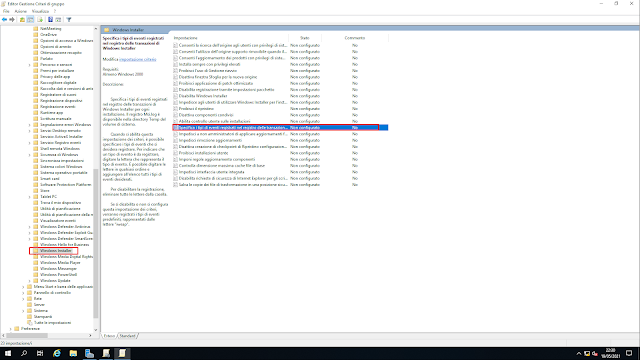Click the folder icon beside Windows PowerShell
The image size is (640, 360).
click(x=36, y=275)
